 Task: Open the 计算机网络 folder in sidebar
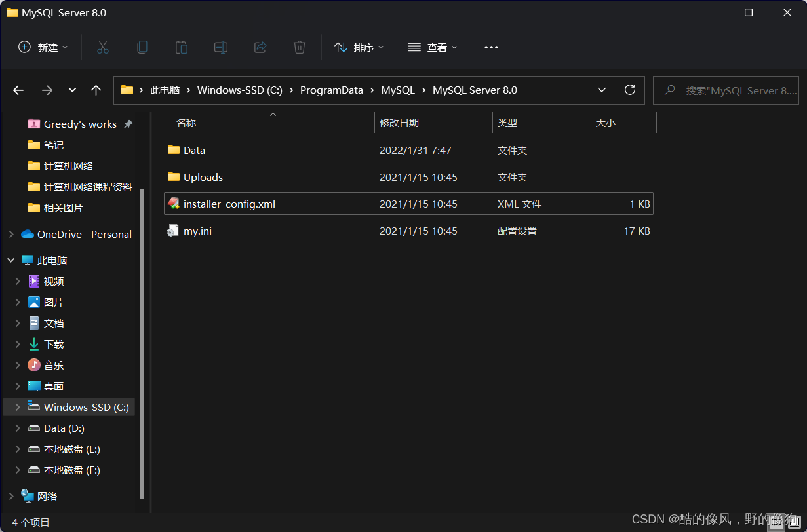(x=61, y=166)
